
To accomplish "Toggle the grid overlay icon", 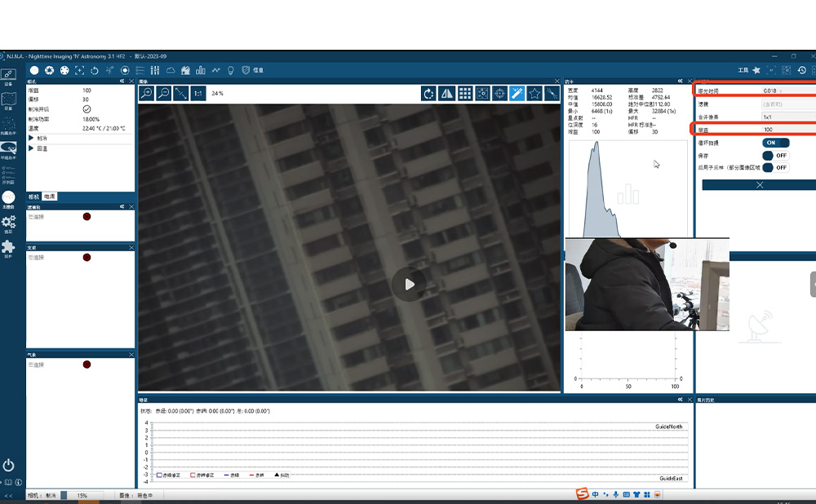I will point(464,94).
